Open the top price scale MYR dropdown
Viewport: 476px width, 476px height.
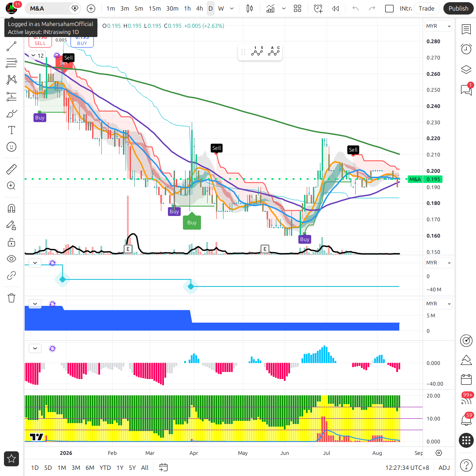438,26
